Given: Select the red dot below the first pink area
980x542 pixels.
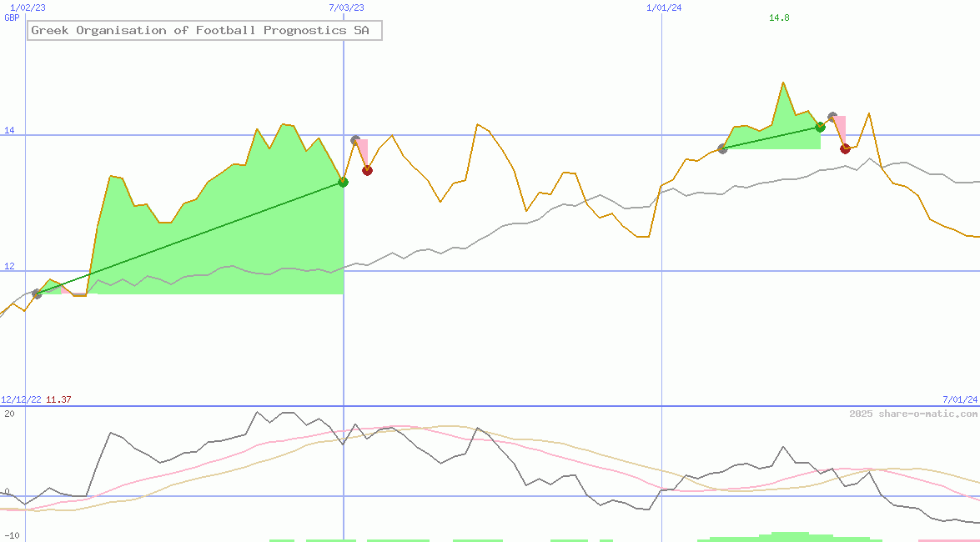Looking at the screenshot, I should [367, 170].
